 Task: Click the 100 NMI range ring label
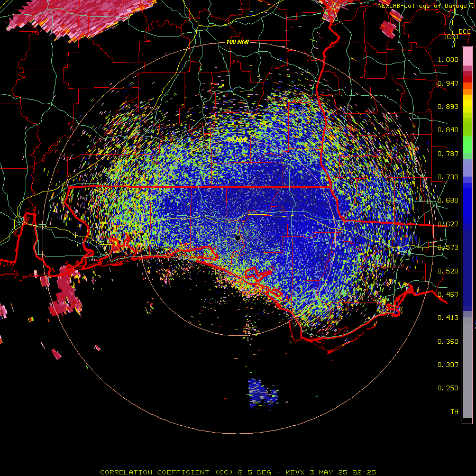[x=237, y=42]
